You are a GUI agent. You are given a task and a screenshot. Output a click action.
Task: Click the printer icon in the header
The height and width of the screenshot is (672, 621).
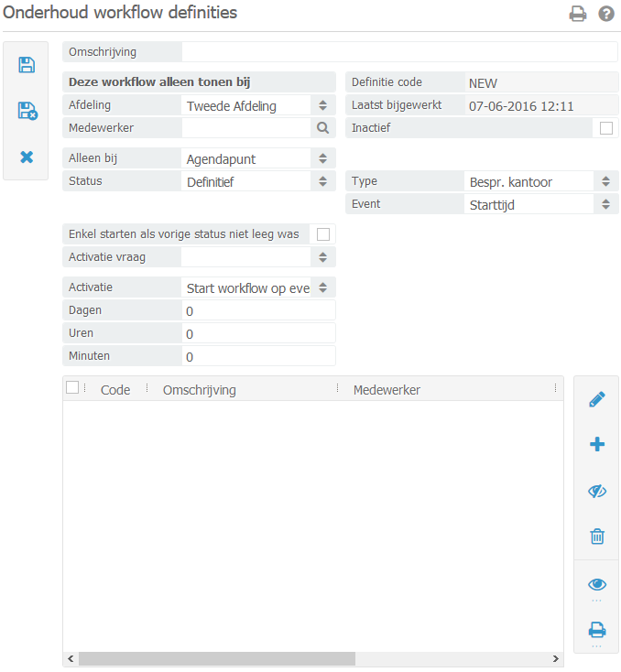[578, 14]
